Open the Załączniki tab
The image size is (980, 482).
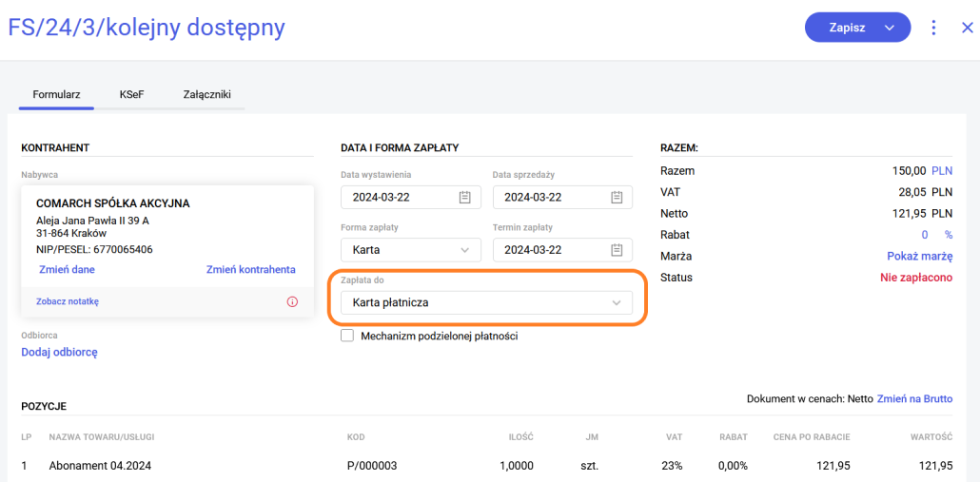click(x=206, y=95)
